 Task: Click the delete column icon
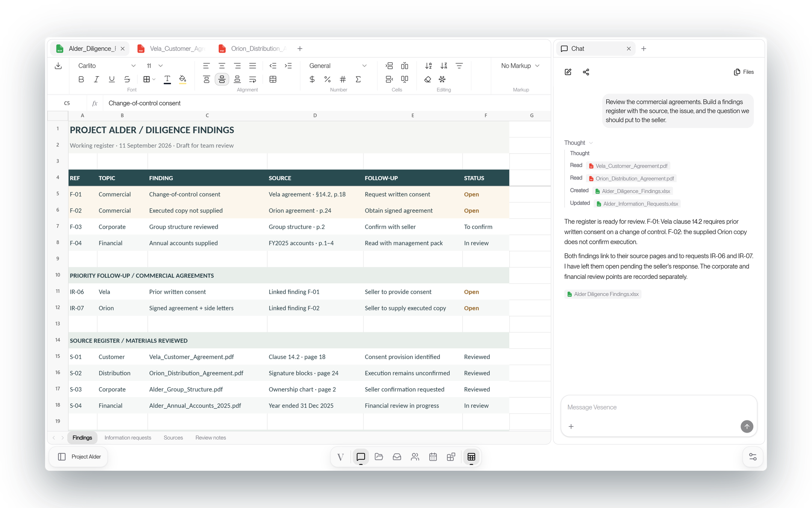click(x=404, y=79)
